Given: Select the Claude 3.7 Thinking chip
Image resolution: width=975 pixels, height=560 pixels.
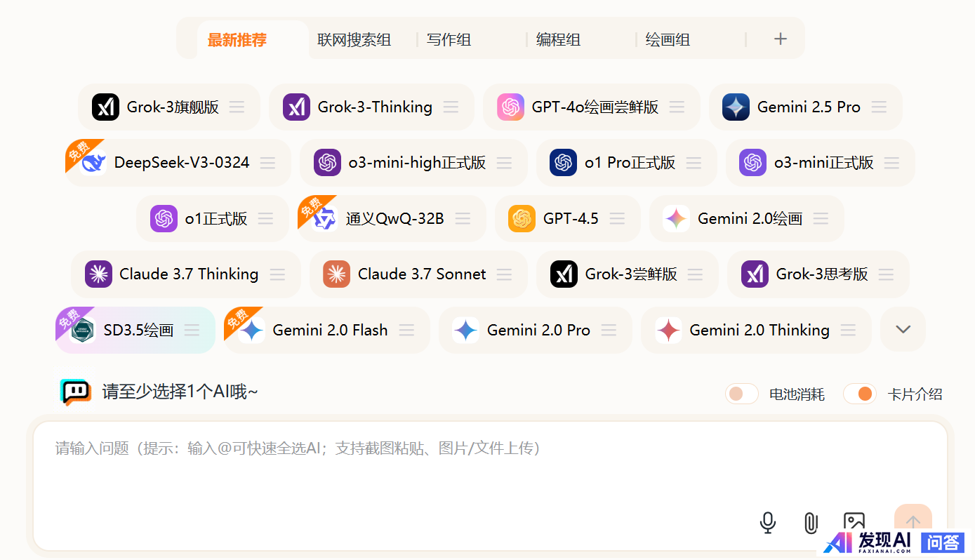Looking at the screenshot, I should [x=186, y=274].
